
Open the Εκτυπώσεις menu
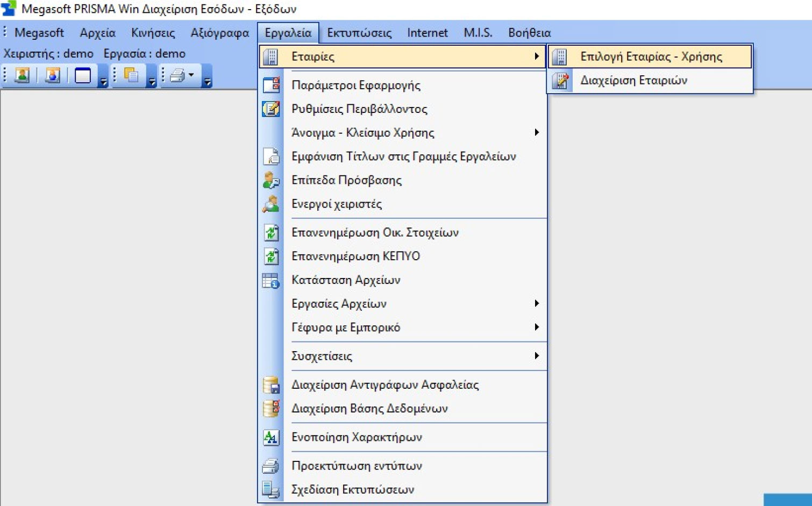pyautogui.click(x=359, y=33)
